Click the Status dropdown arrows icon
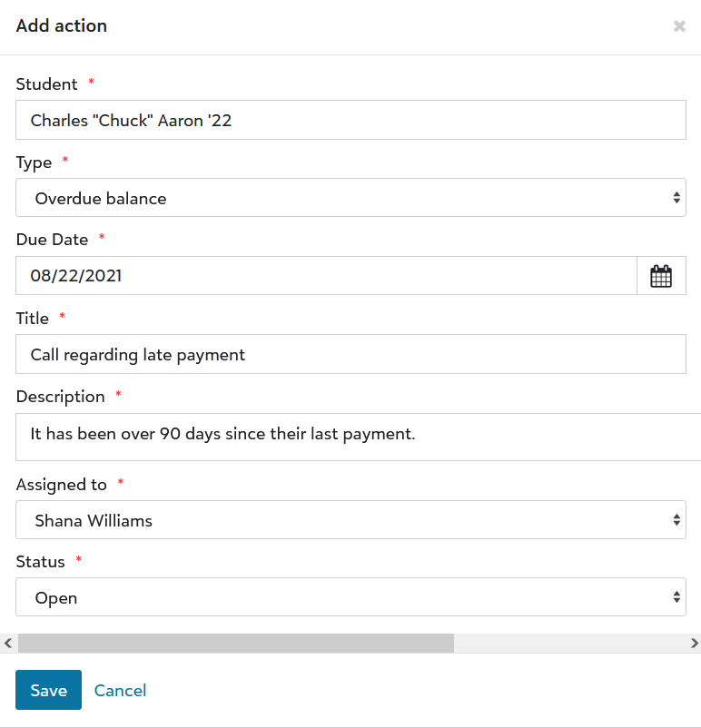Image resolution: width=701 pixels, height=728 pixels. click(676, 597)
